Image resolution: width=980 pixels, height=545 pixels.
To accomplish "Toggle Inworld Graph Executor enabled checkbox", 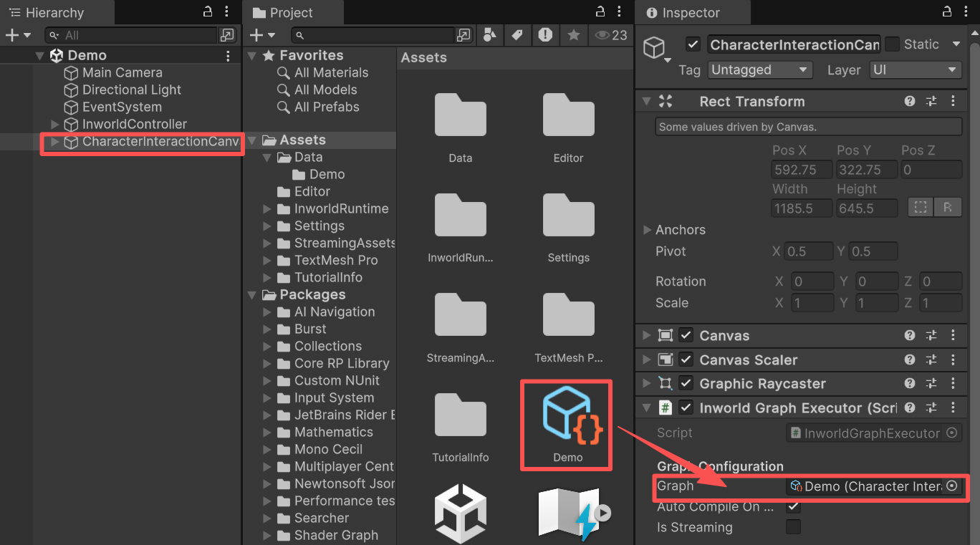I will click(x=686, y=407).
